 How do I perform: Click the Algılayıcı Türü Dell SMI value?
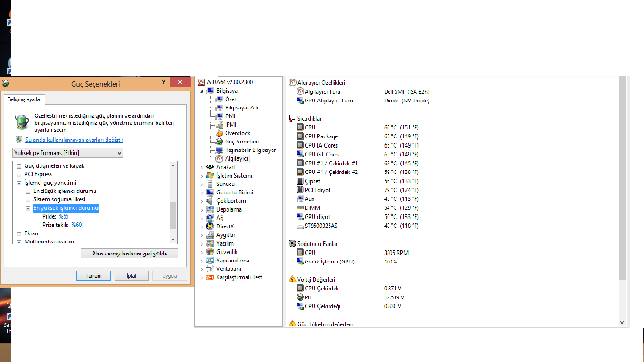tap(407, 92)
